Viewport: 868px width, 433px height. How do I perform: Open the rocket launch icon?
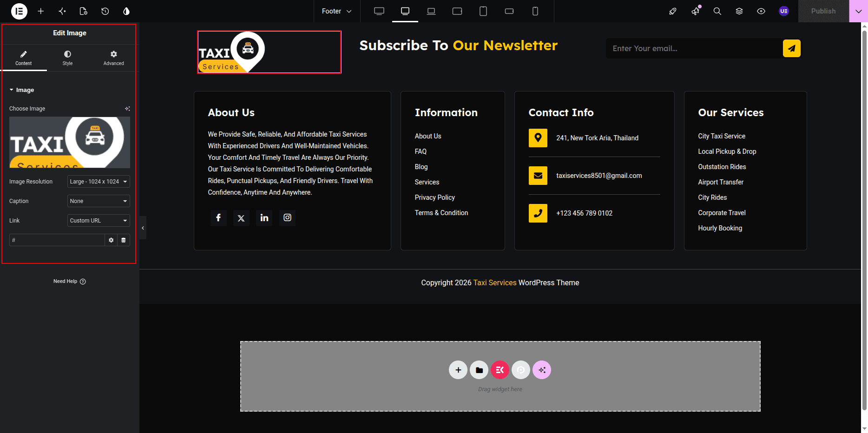click(x=673, y=11)
